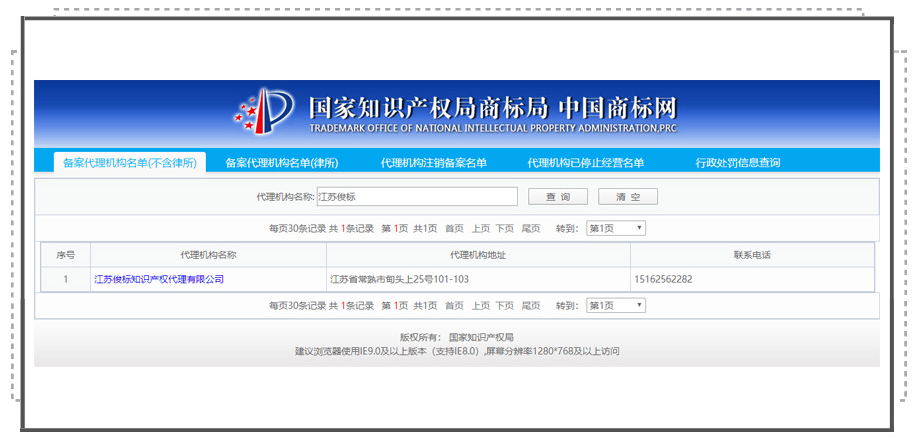Click the 版权所有 国家知识产权局 footer text
Viewport: 915px width, 441px height.
coord(456,337)
